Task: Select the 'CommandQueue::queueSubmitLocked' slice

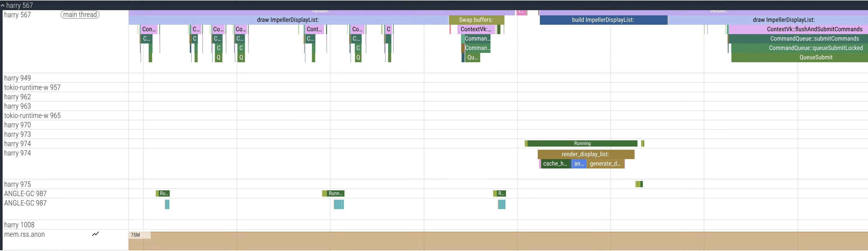Action: tap(799, 48)
